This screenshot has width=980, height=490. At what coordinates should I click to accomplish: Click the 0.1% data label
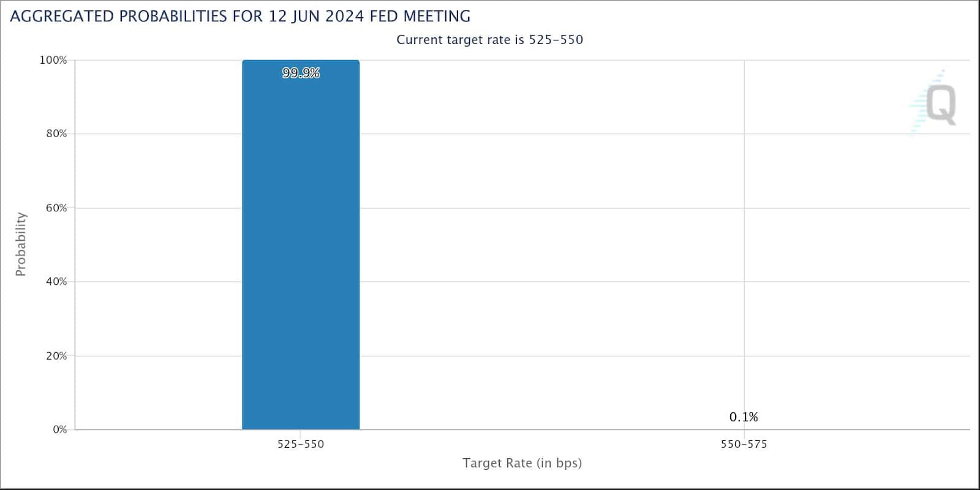tap(744, 417)
